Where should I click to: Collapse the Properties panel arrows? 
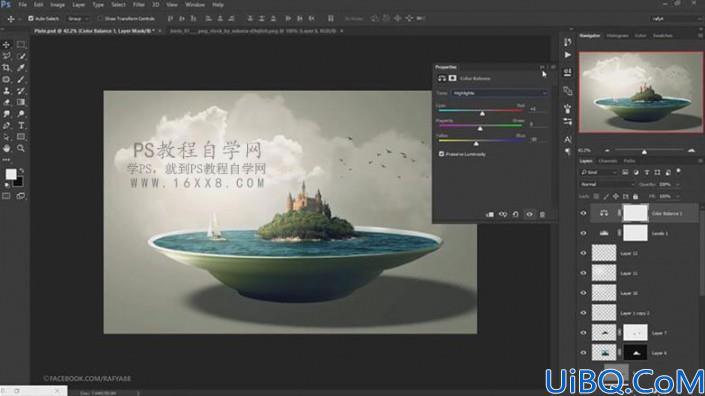tap(542, 67)
